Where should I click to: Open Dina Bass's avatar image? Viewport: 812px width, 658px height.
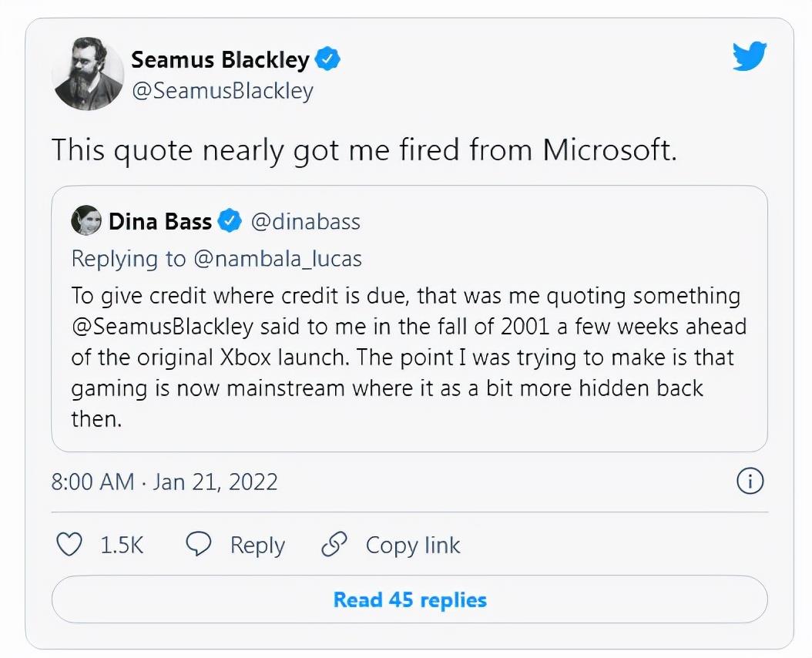(86, 220)
